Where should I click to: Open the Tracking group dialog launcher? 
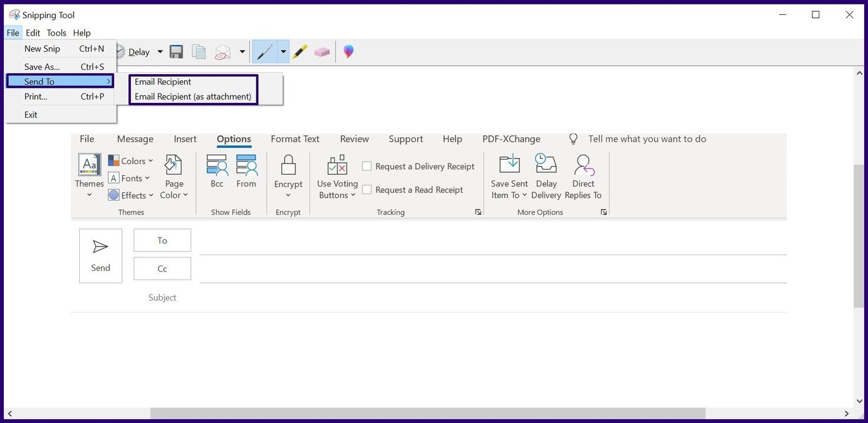[478, 212]
